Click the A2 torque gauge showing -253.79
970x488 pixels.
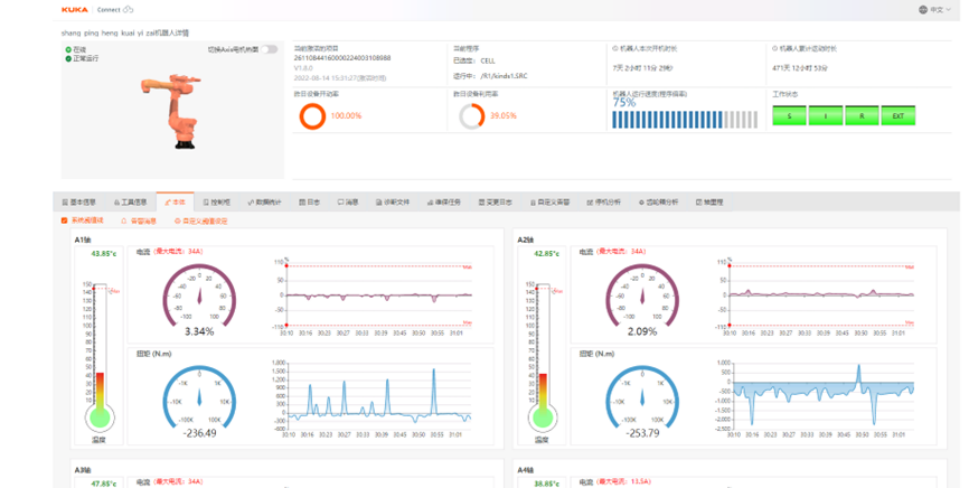click(642, 397)
